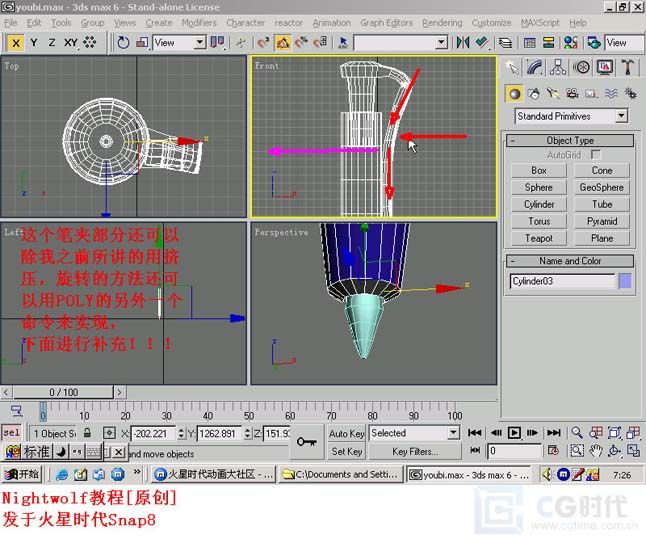Switch to the Hierarchy panel tab
Viewport: 646px width, 539px height.
(x=557, y=67)
